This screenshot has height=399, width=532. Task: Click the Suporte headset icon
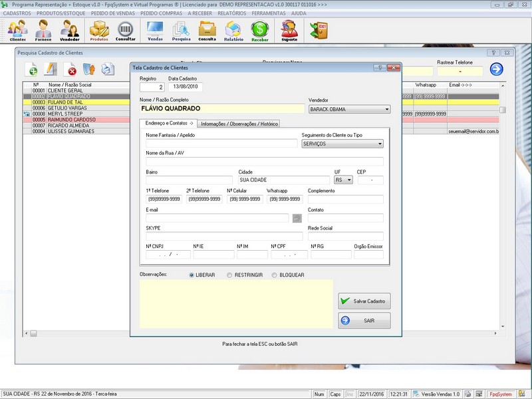click(289, 31)
